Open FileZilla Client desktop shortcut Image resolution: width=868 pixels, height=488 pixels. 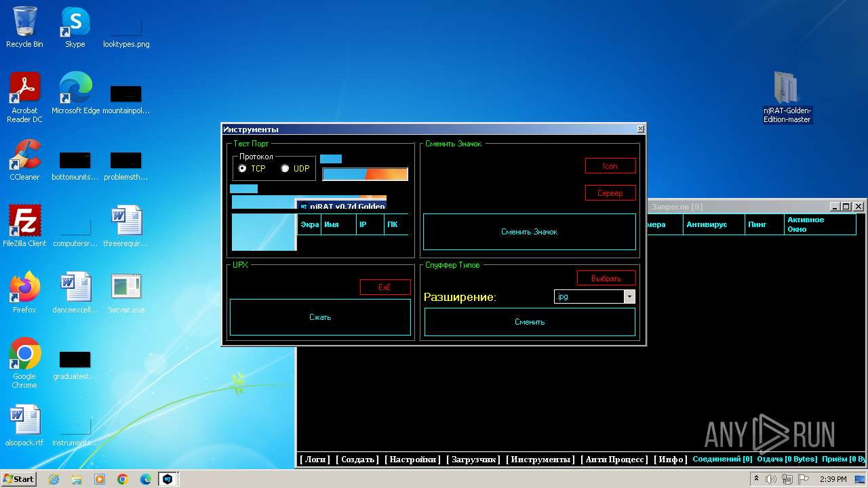[x=24, y=226]
